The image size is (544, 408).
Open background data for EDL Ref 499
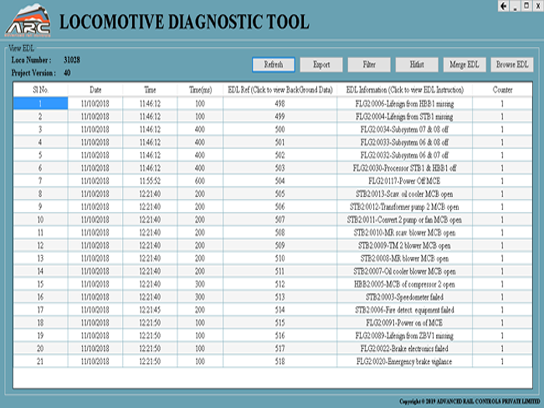(280, 116)
